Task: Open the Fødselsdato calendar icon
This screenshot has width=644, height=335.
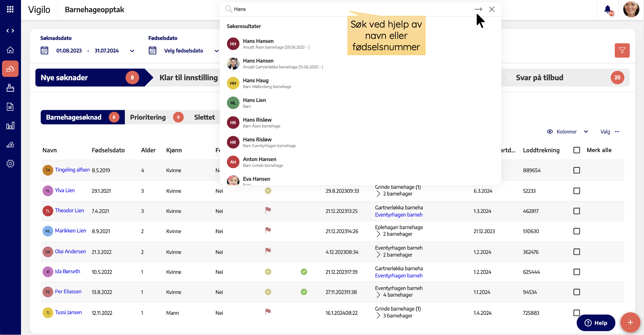Action: coord(152,51)
